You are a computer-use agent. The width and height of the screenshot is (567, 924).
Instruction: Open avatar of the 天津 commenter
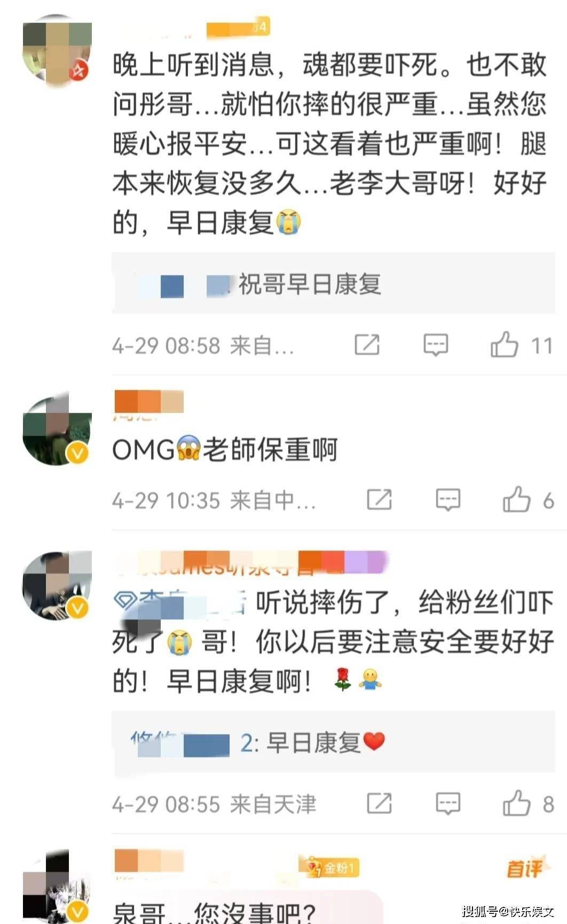57,586
